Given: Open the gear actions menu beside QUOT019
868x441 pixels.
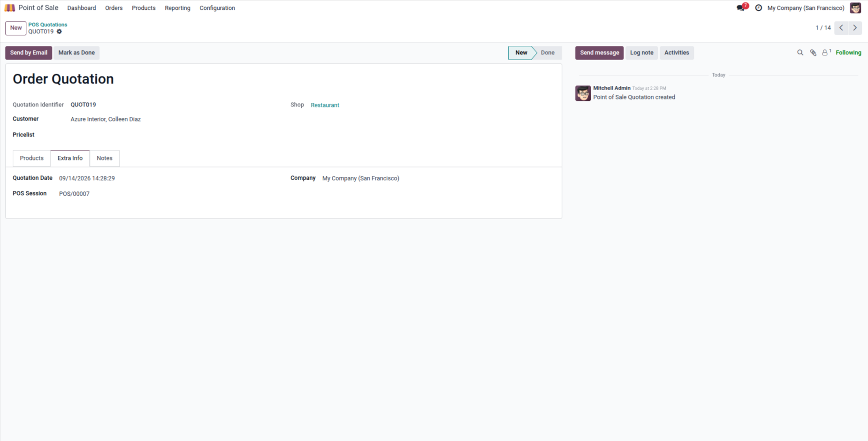Looking at the screenshot, I should tap(59, 32).
